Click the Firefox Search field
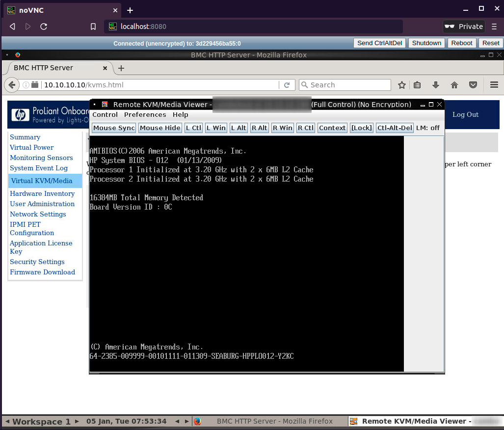The width and height of the screenshot is (504, 430). coord(345,85)
